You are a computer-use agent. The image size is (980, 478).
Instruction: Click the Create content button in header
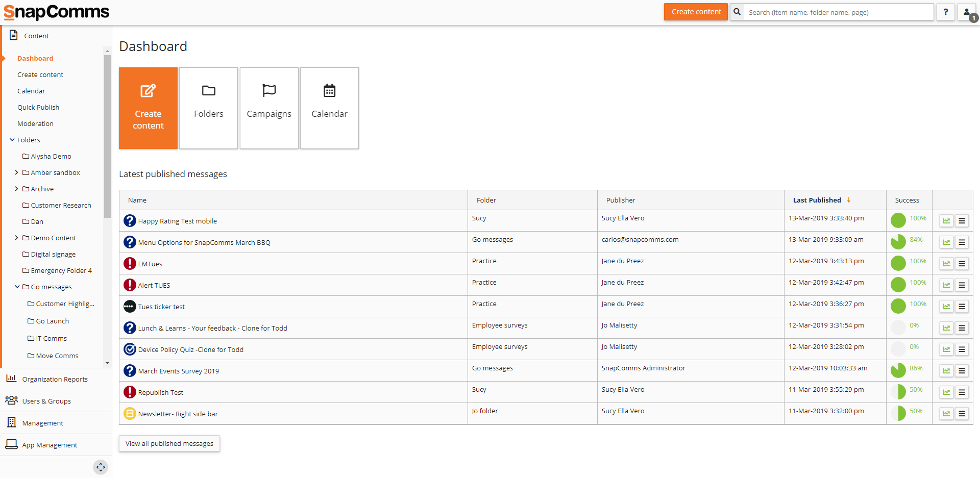(696, 12)
